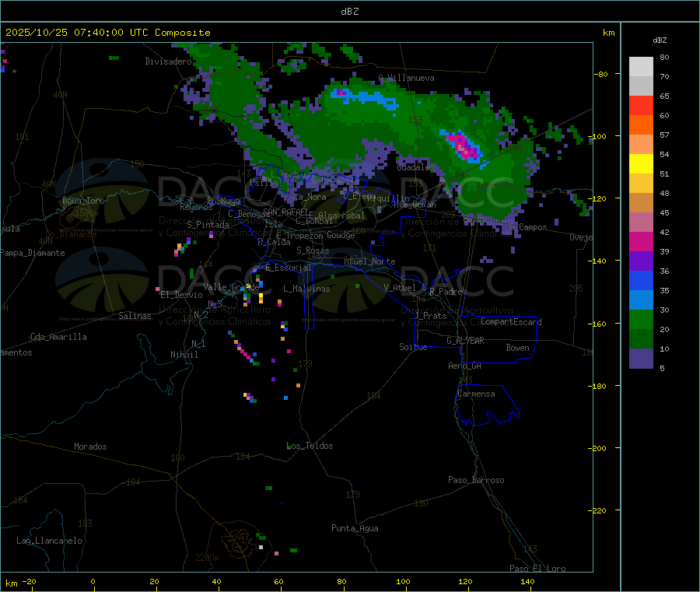
Task: Click the Aero_GA label
Action: (465, 366)
